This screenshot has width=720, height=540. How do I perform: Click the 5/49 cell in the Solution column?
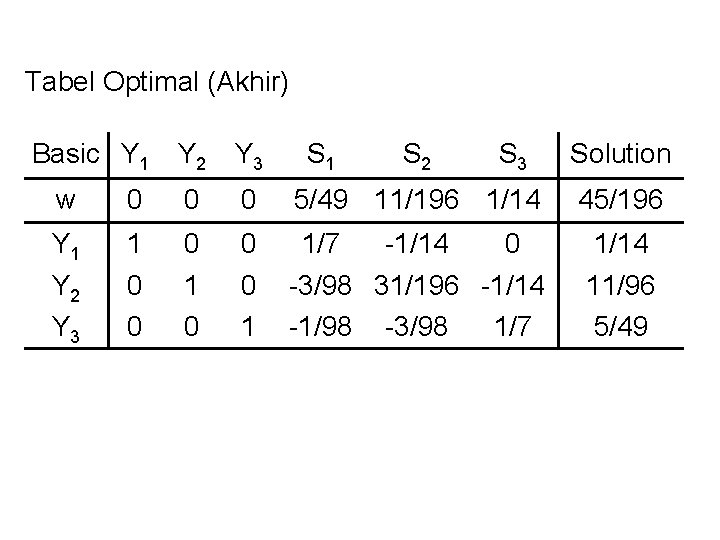(x=620, y=328)
